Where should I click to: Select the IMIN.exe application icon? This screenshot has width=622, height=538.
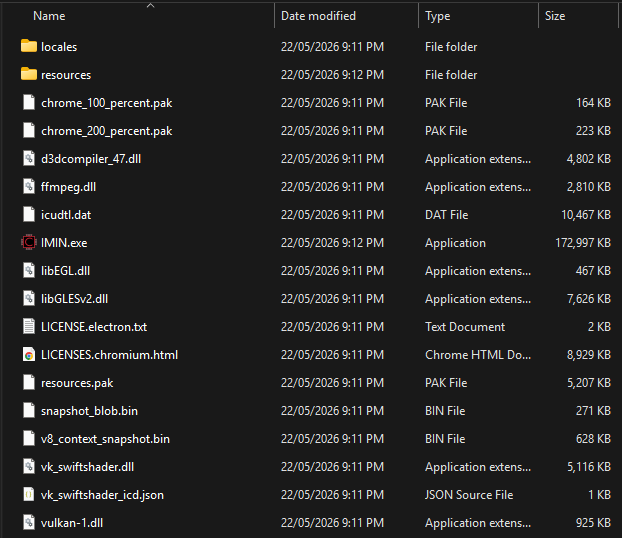click(29, 242)
